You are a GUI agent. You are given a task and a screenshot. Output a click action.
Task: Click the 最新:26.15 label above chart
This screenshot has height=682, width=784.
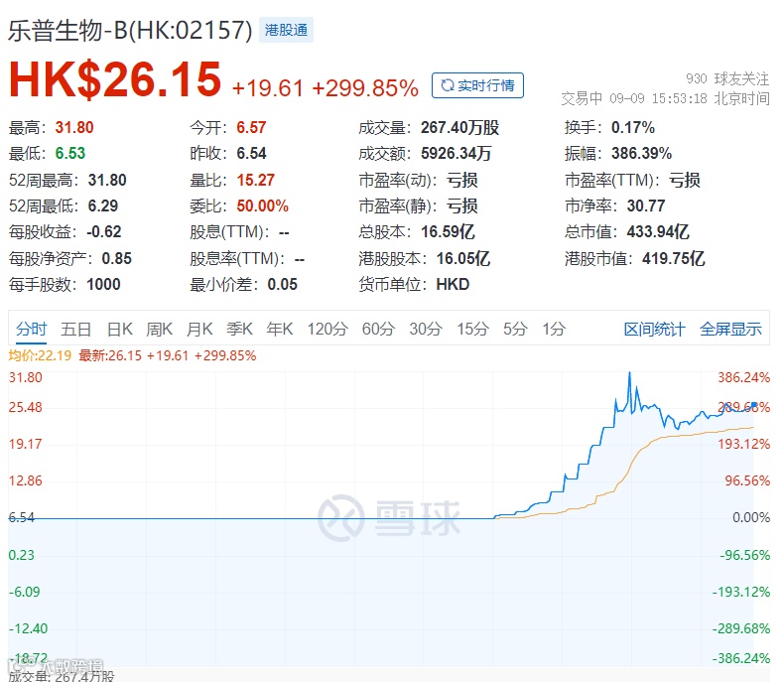click(110, 355)
